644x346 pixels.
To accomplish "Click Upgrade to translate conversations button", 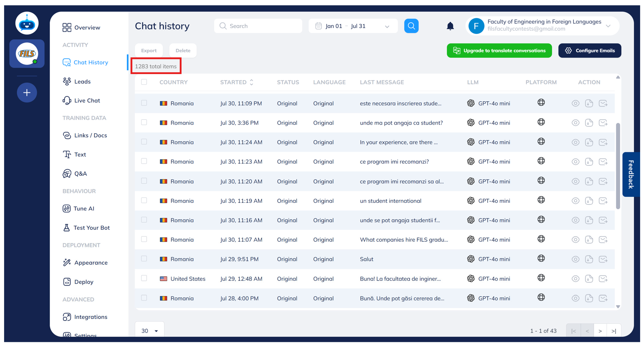I will tap(499, 50).
